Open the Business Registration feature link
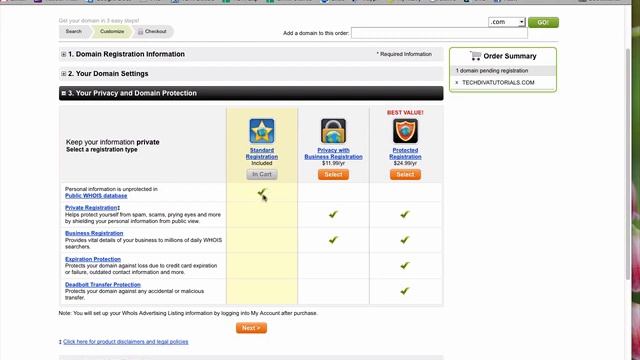Screen dimensions: 640x360 pos(94,233)
